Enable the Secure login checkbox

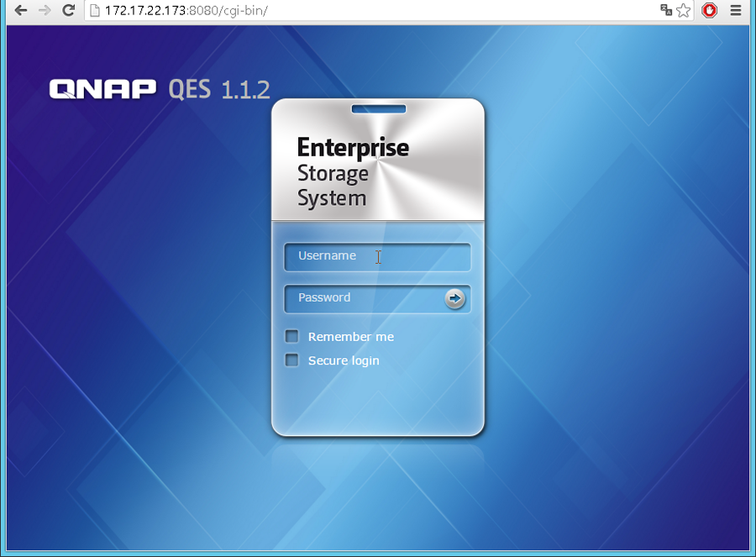[292, 360]
